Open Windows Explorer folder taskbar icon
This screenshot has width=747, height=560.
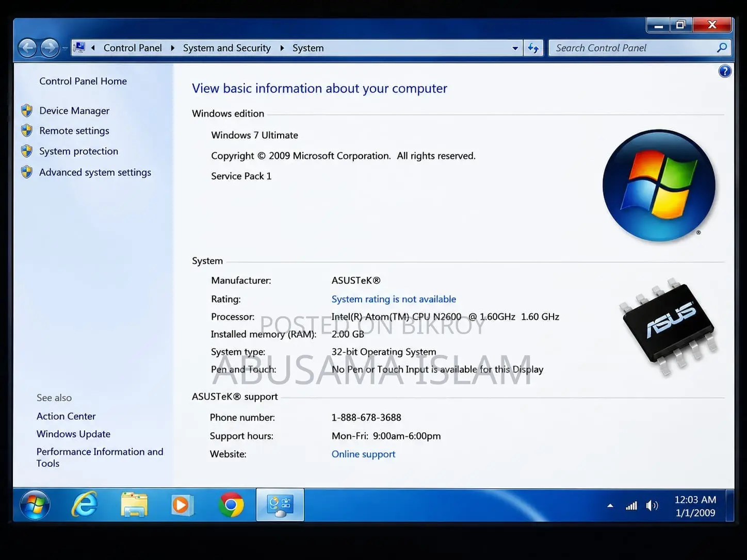pos(134,504)
